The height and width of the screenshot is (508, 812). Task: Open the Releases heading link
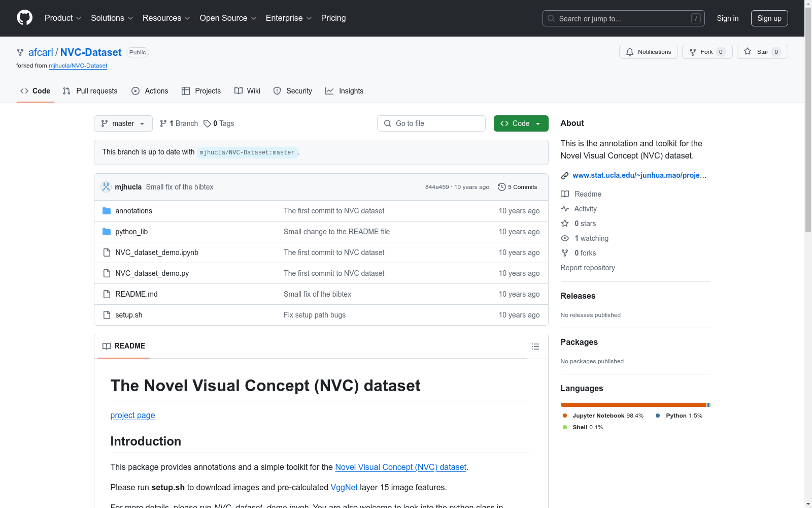point(578,296)
